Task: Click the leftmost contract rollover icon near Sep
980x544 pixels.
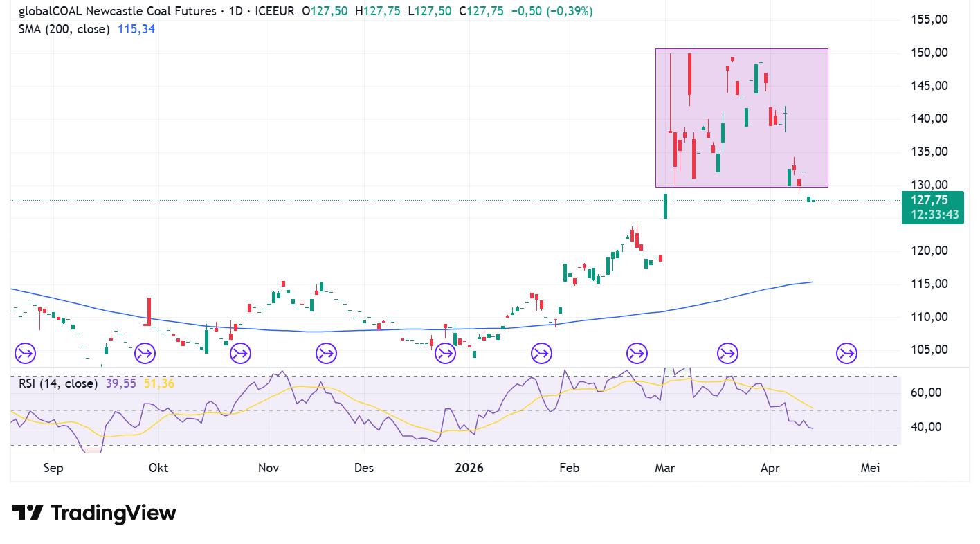Action: (25, 354)
